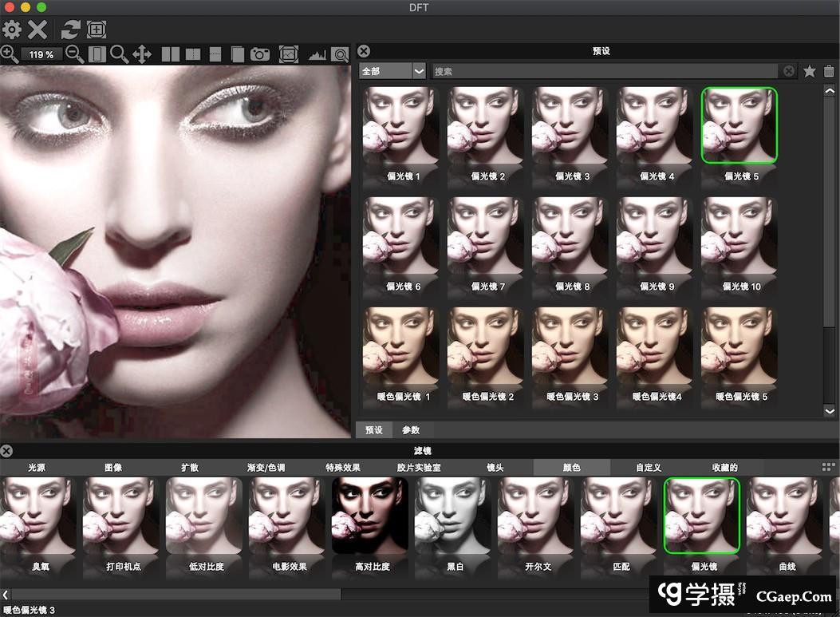Click the 119 % zoom level box

click(41, 54)
